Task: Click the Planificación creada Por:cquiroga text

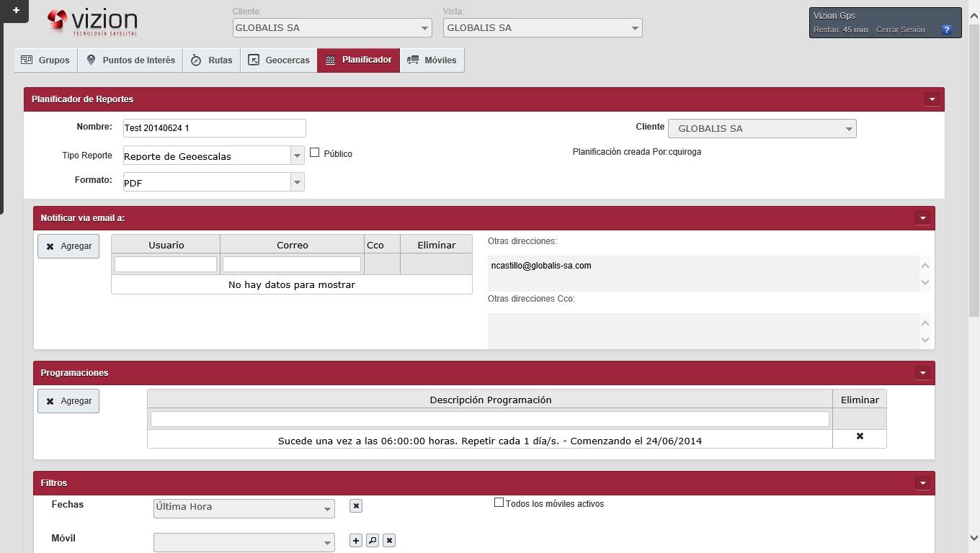Action: click(636, 152)
